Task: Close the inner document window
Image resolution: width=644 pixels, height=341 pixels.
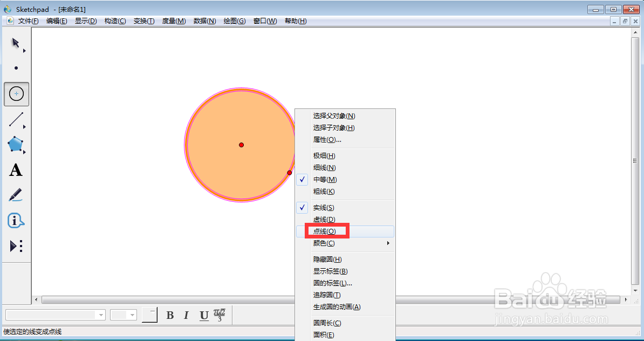Action: coord(635,22)
